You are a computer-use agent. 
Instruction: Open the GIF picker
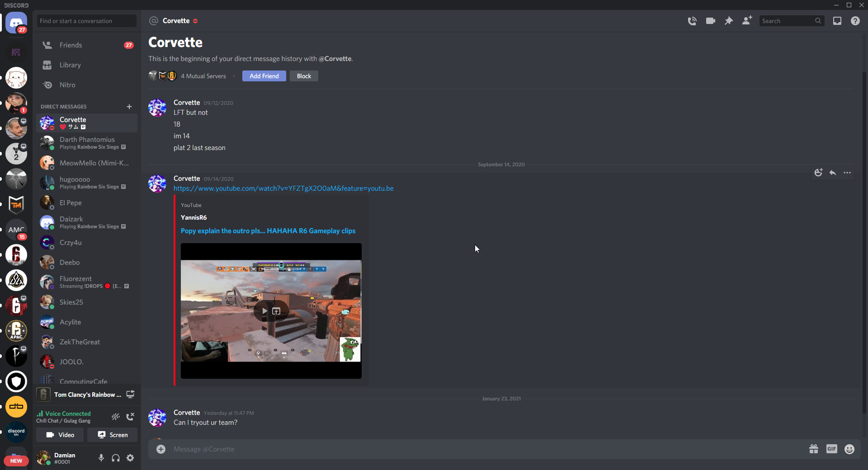pyautogui.click(x=831, y=449)
